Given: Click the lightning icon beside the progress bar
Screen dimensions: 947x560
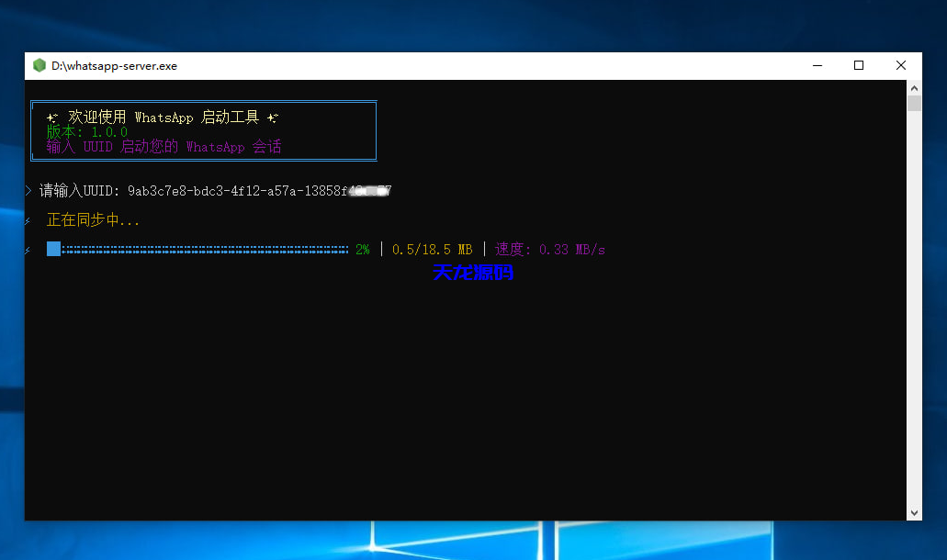Looking at the screenshot, I should pyautogui.click(x=28, y=251).
